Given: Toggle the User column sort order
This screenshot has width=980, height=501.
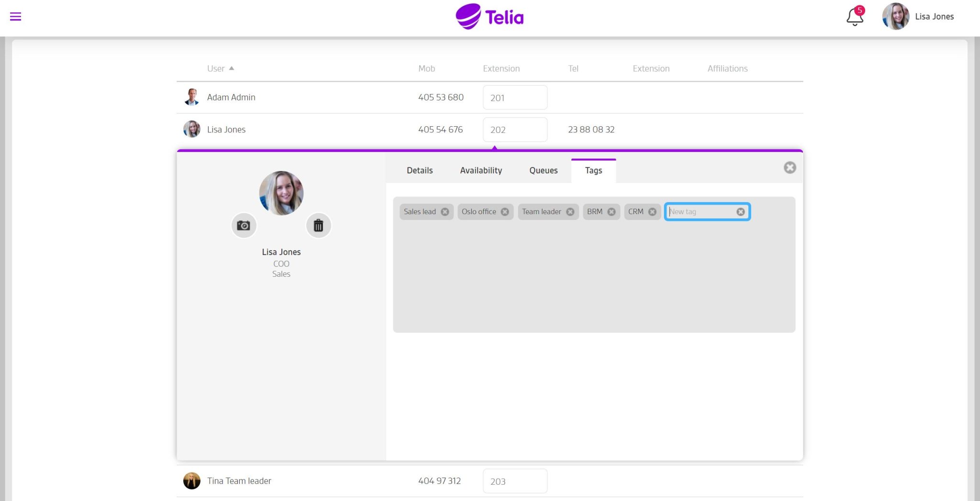Looking at the screenshot, I should pos(221,68).
